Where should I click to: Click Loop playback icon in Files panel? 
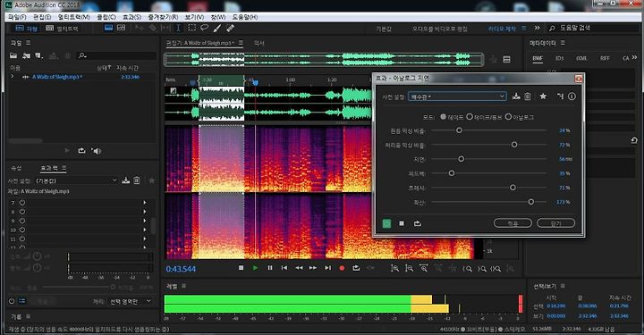pyautogui.click(x=81, y=151)
